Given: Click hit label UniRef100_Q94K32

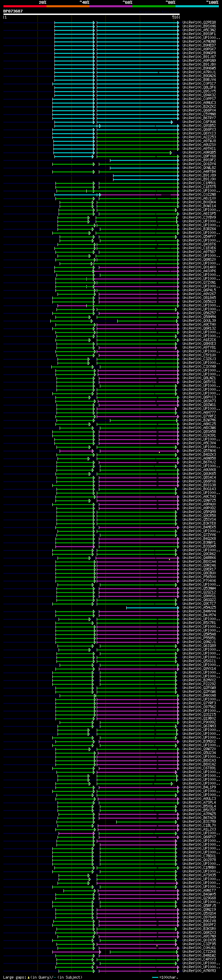Looking at the screenshot, I should click(199, 95).
